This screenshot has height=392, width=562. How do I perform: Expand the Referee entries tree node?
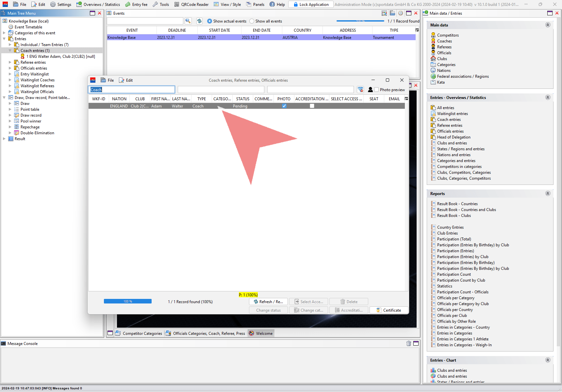(x=10, y=62)
